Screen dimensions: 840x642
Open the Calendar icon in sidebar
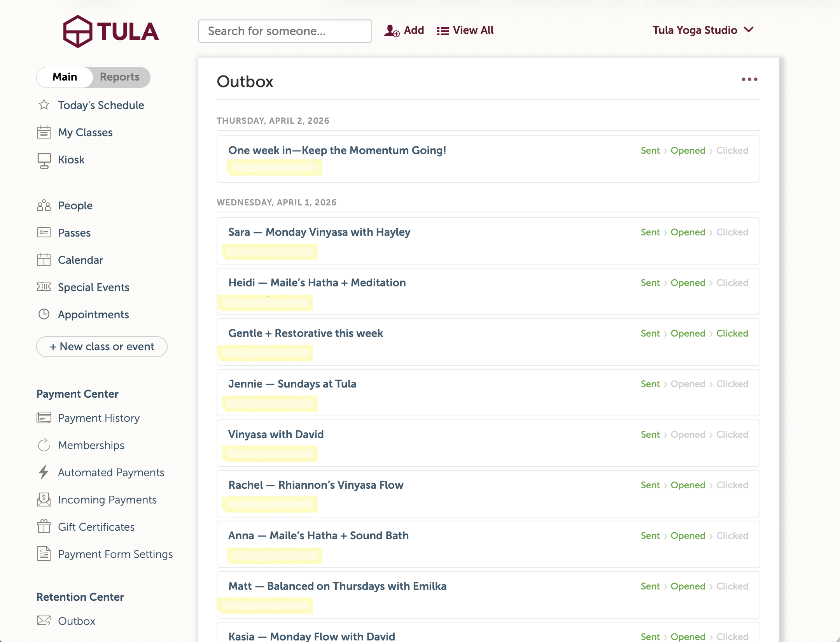[x=44, y=260]
